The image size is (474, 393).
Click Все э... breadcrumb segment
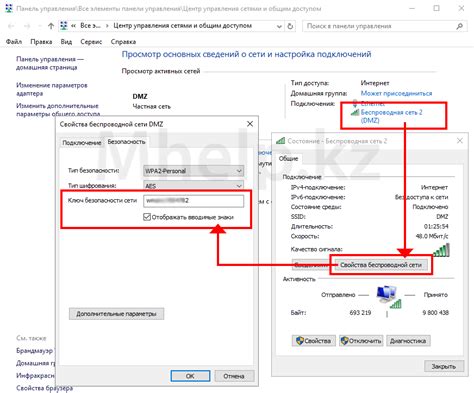point(90,26)
